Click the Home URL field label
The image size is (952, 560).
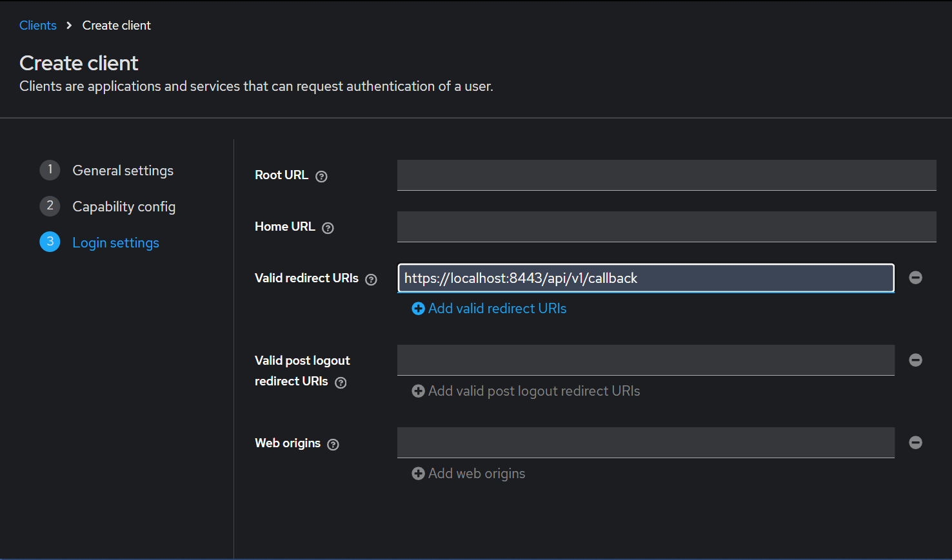[284, 226]
